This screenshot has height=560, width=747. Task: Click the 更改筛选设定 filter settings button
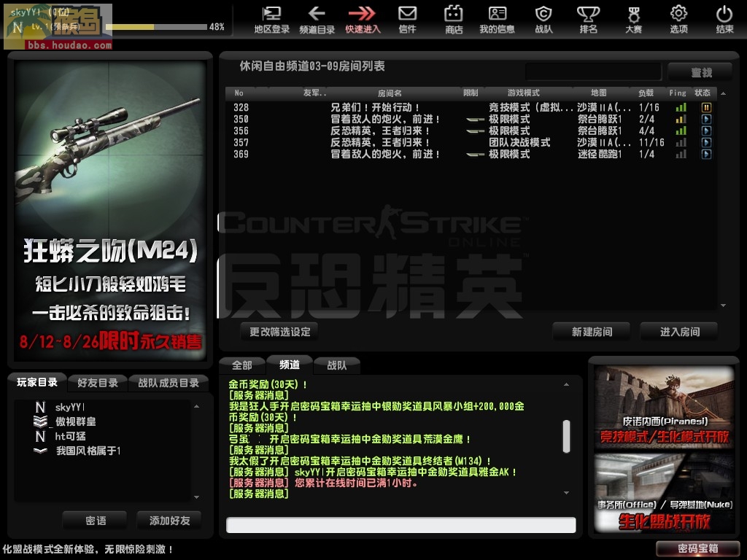tap(279, 332)
